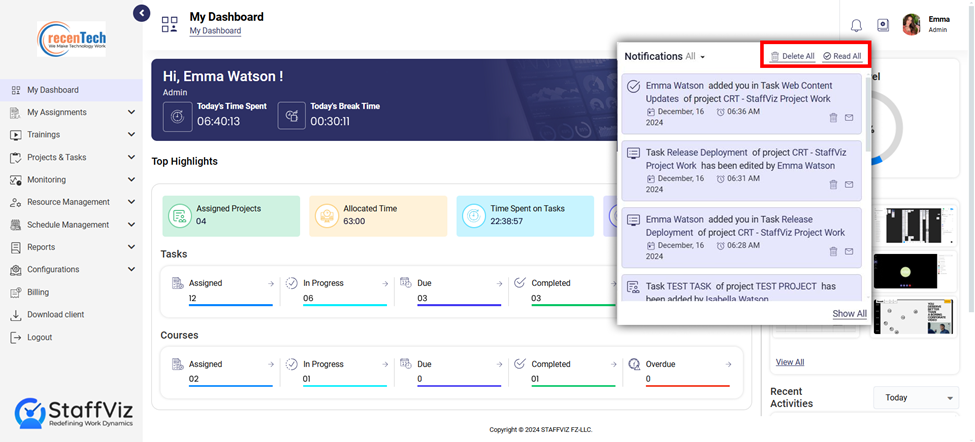
Task: Click the Time Spent on Tasks icon
Action: [x=473, y=216]
